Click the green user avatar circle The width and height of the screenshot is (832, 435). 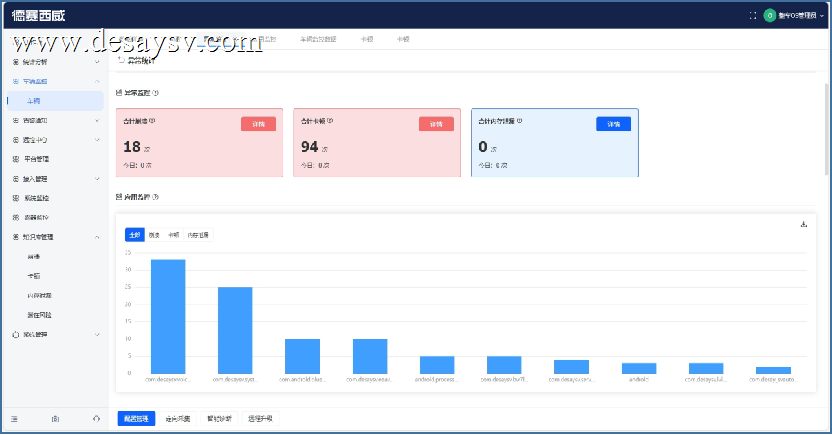tap(769, 15)
